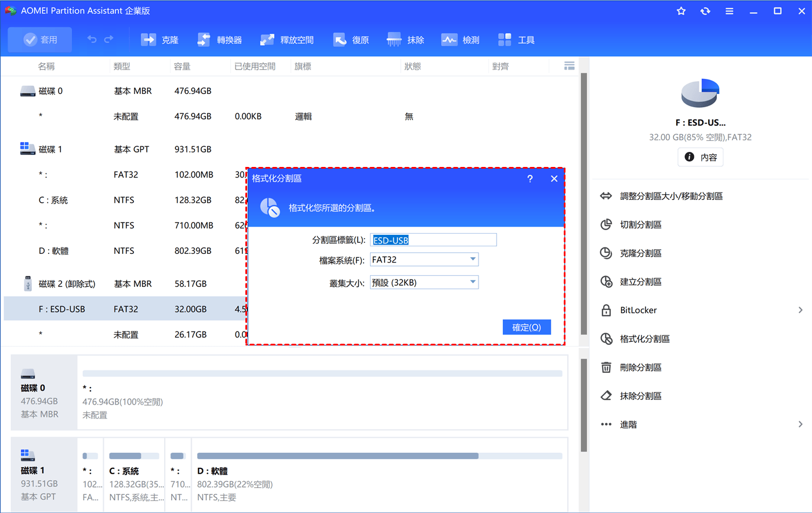Select Create Partition (建立分割區) option
The image size is (812, 513).
(641, 282)
